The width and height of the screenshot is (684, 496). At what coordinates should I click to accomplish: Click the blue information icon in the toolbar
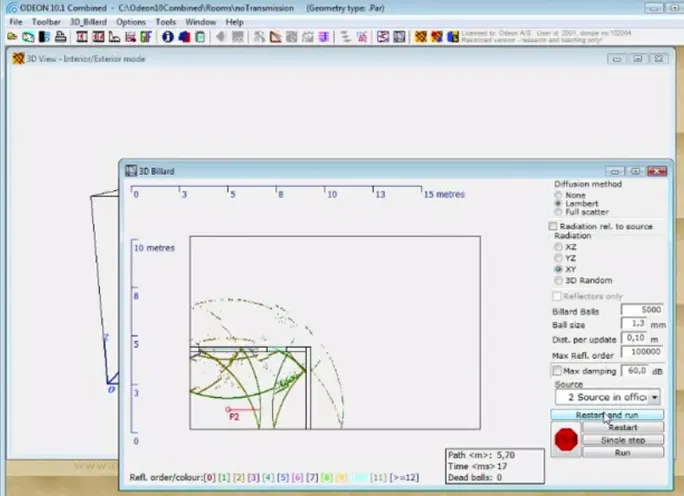(168, 37)
